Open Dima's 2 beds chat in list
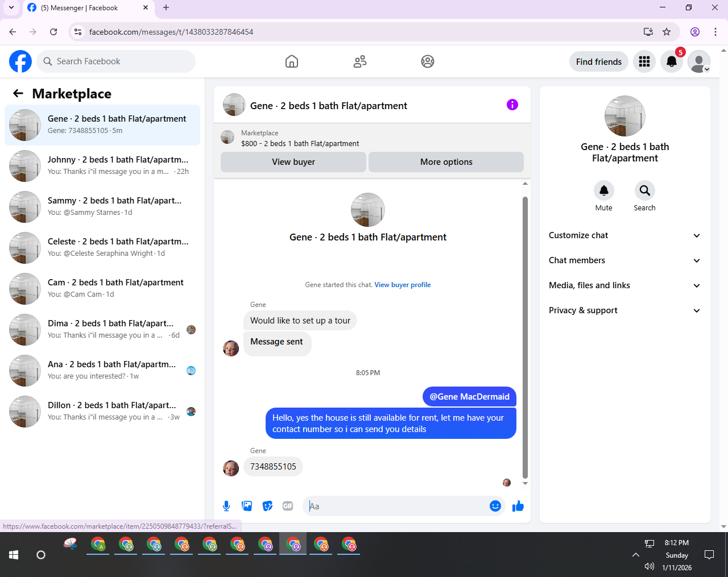 pyautogui.click(x=102, y=330)
